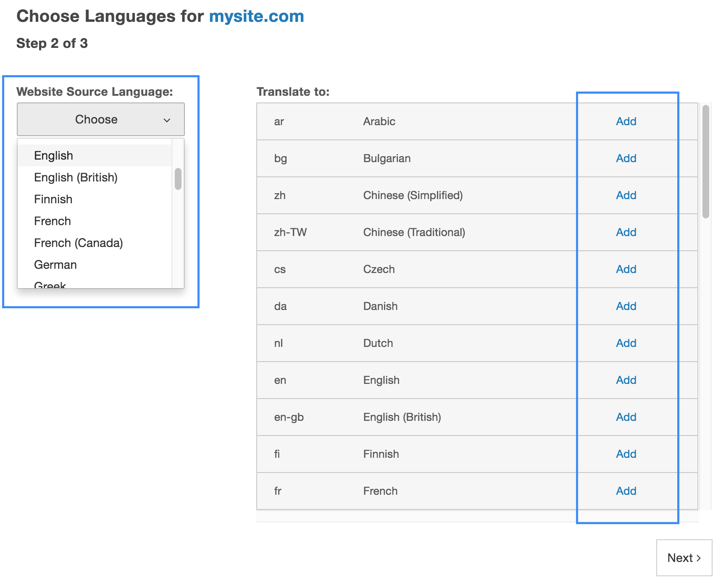Screen dimensions: 726x588
Task: Select English (British) as source language
Action: pyautogui.click(x=76, y=177)
